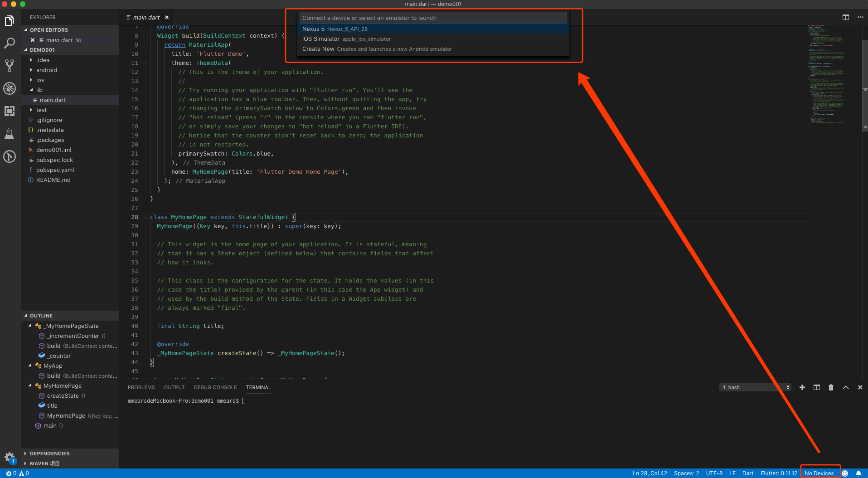Split the terminal panel

(x=817, y=387)
